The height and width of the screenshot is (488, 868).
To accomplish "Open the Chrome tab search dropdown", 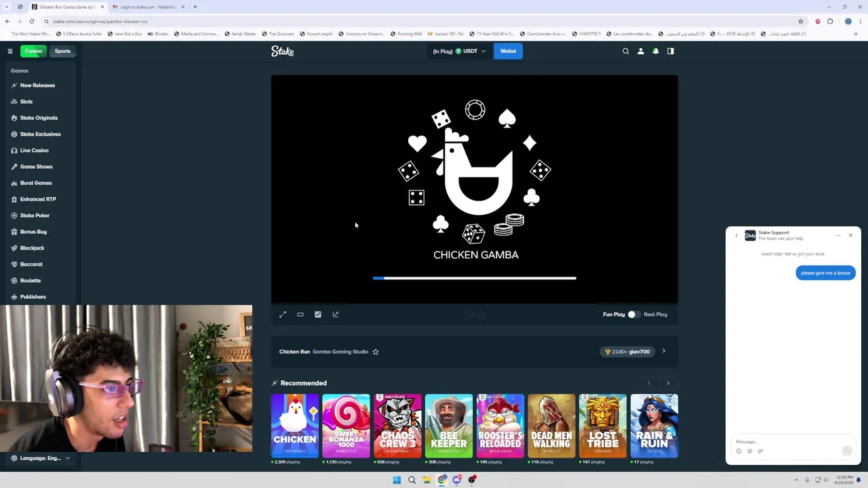I will tap(7, 7).
